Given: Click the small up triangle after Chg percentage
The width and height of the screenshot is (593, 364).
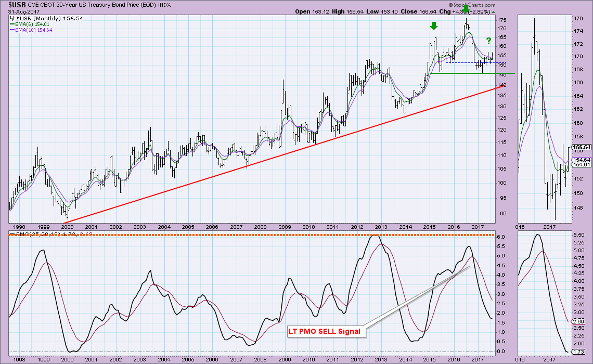Looking at the screenshot, I should 493,11.
